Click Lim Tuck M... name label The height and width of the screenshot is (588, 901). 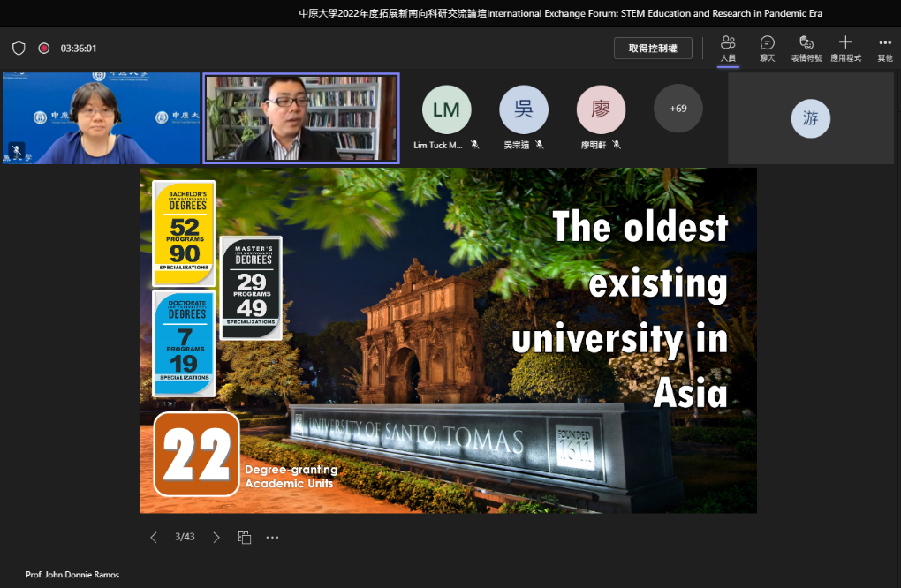[x=438, y=146]
